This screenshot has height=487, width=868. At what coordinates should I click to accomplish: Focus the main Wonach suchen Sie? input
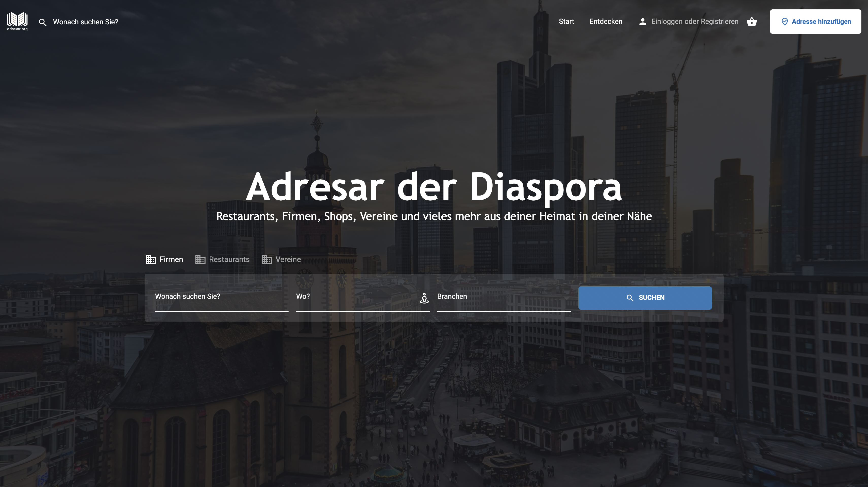pos(222,298)
